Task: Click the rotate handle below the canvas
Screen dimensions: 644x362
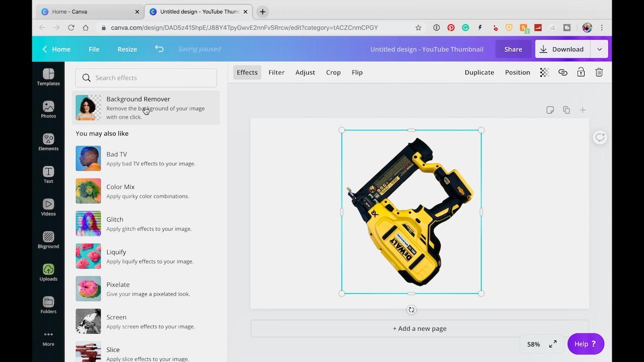Action: pos(411,310)
